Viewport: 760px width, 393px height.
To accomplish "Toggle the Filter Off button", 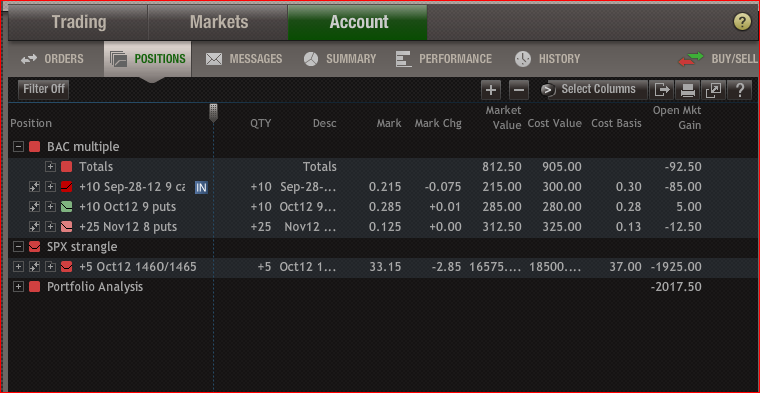I will click(x=44, y=90).
